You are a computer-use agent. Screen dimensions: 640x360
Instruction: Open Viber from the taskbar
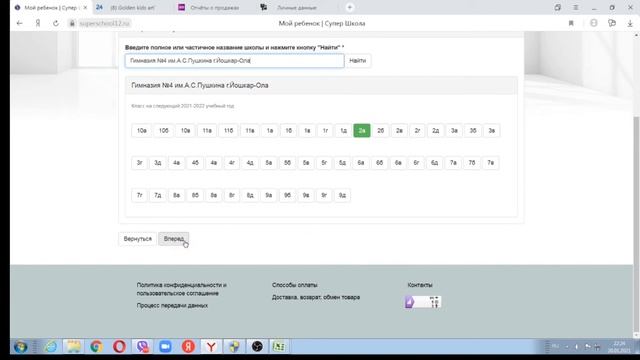point(142,347)
